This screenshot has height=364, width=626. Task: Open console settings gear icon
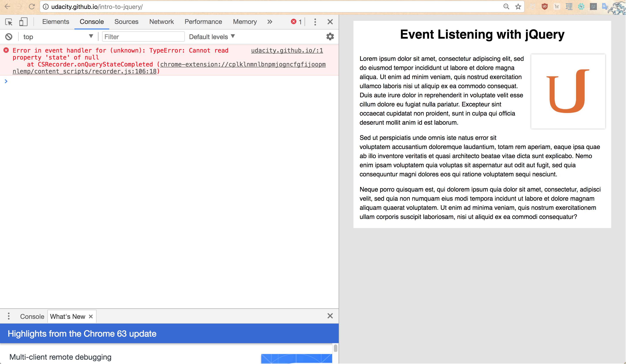(330, 37)
